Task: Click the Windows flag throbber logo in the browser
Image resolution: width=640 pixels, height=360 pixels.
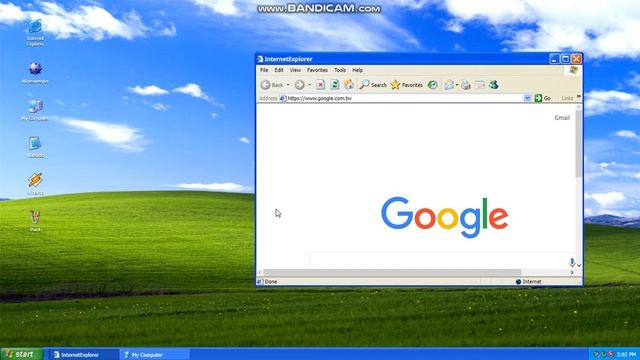Action: 573,70
